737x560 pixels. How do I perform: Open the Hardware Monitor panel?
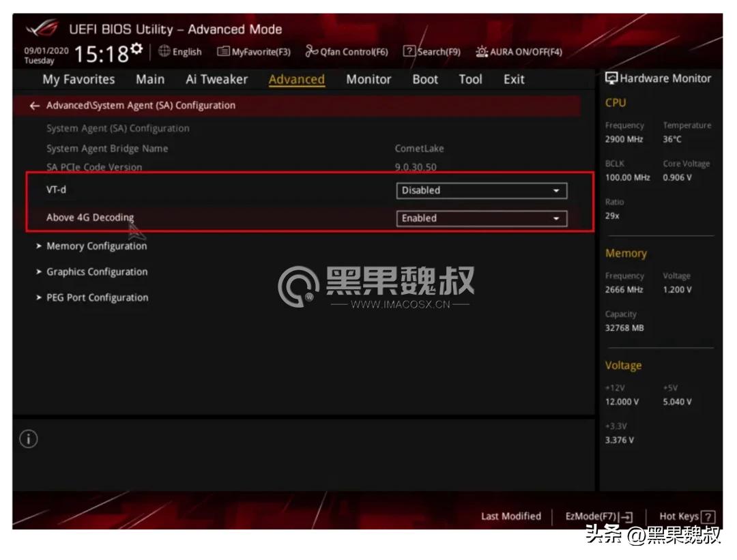(659, 78)
